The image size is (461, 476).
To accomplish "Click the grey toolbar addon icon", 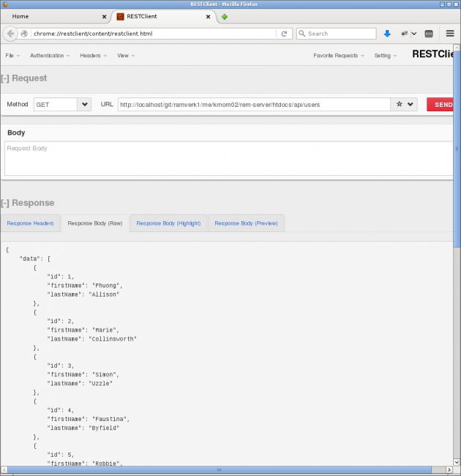I will 429,34.
